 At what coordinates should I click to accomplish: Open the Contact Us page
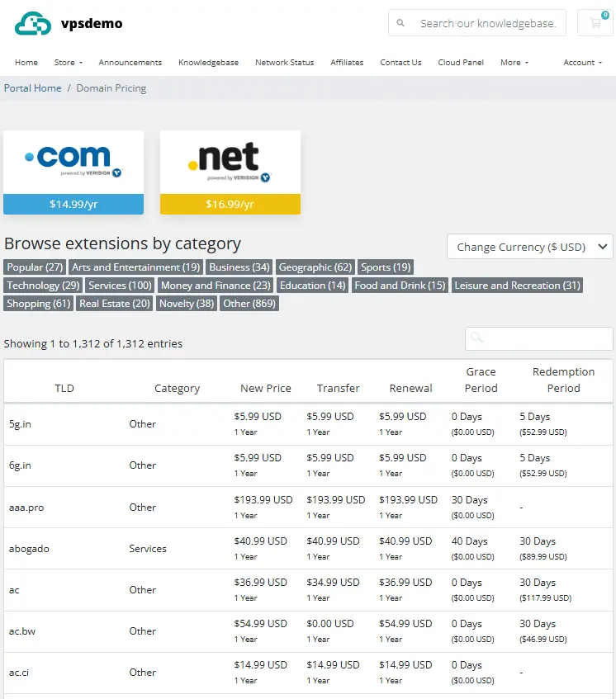[400, 62]
